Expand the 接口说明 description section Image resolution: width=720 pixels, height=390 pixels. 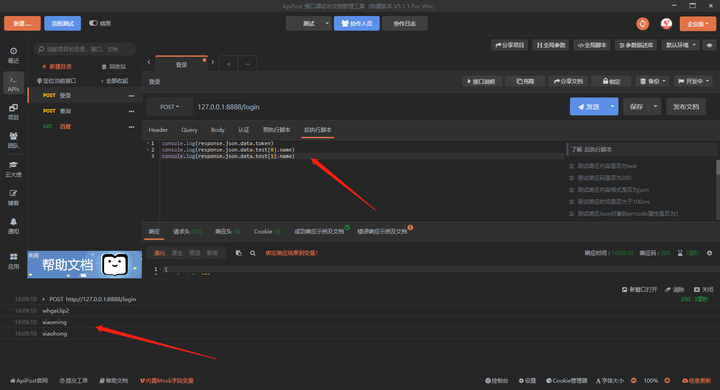(x=481, y=81)
